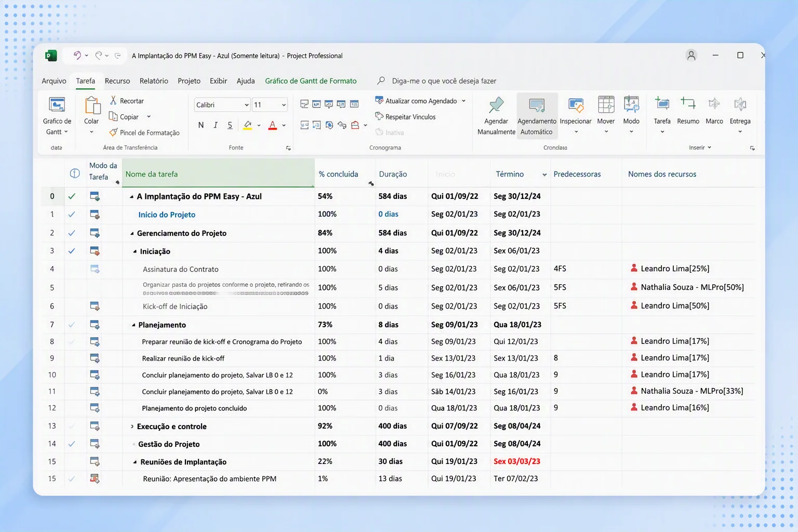Switch to Agendar Manualmente mode
798x532 pixels.
[496, 116]
